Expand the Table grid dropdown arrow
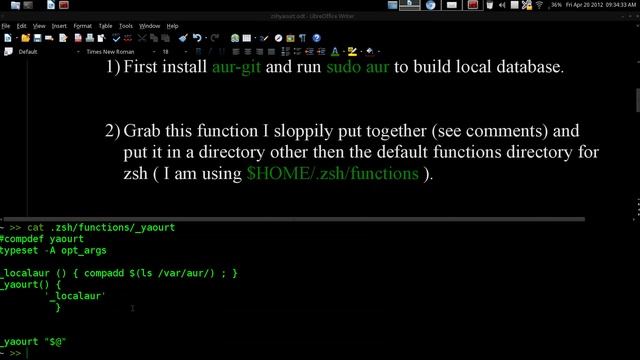Viewport: 640px width, 360px height. coord(255,38)
